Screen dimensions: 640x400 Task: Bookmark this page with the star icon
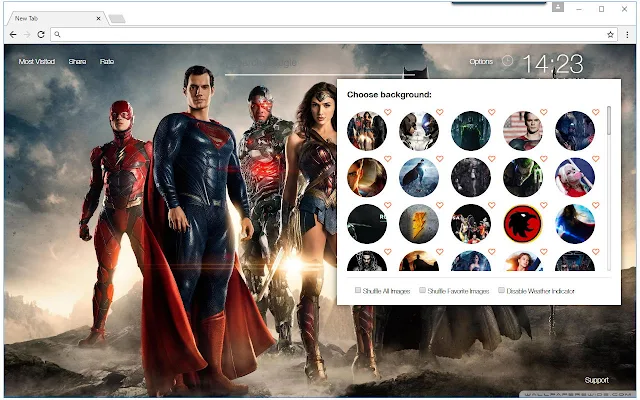coord(610,35)
